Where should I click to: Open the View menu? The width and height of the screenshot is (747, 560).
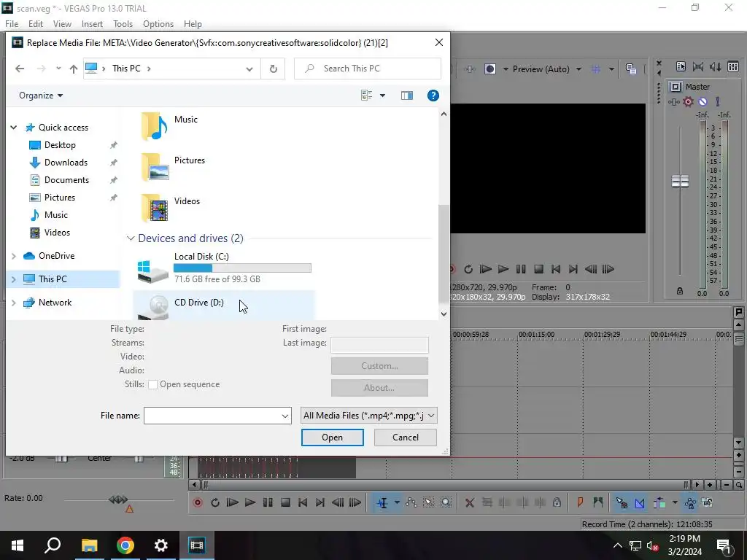click(x=62, y=24)
